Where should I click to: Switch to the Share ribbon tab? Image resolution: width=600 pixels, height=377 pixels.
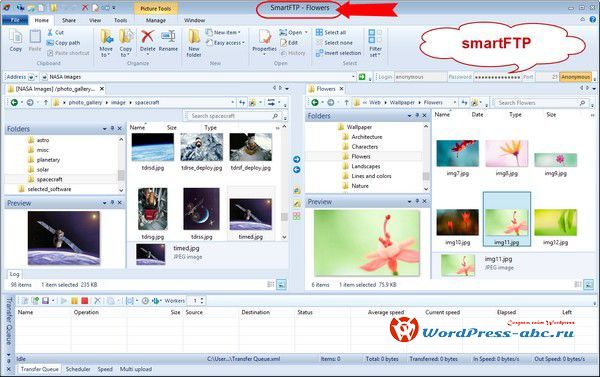point(69,20)
